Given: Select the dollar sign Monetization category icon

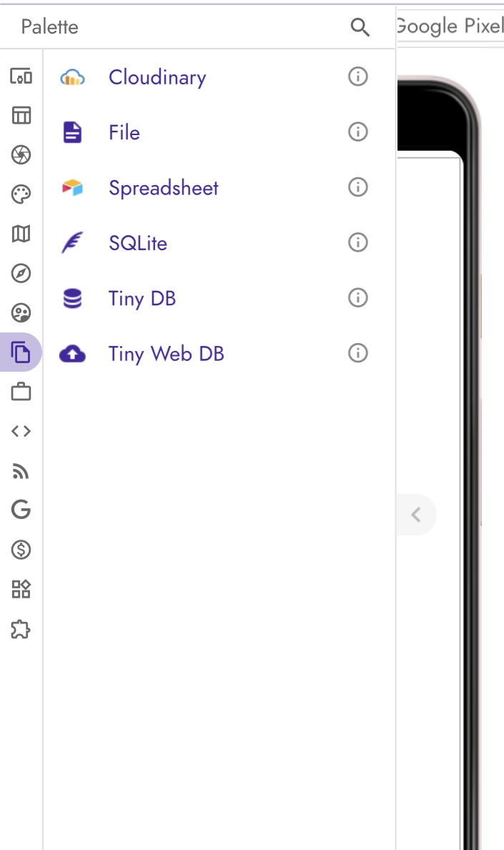Looking at the screenshot, I should tap(21, 550).
